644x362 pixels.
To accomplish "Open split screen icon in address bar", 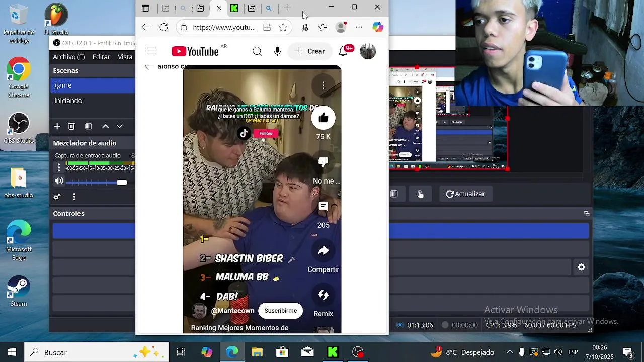I will coord(267,27).
